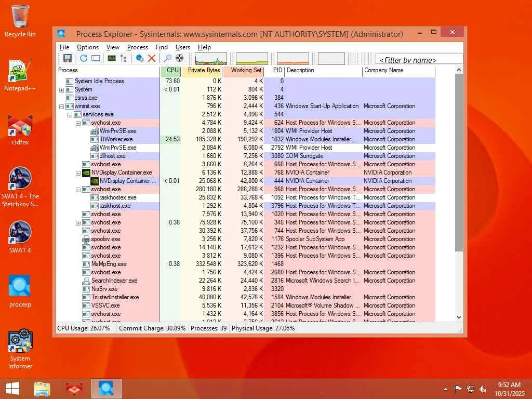Image resolution: width=532 pixels, height=399 pixels.
Task: Click the Find handle magnifier icon
Action: pyautogui.click(x=168, y=58)
